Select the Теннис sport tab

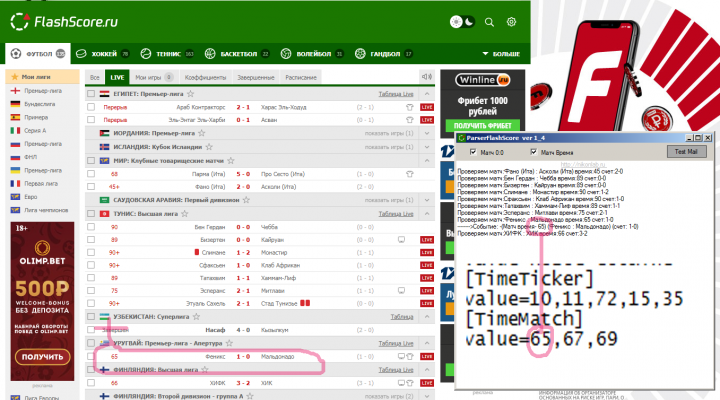pyautogui.click(x=168, y=54)
